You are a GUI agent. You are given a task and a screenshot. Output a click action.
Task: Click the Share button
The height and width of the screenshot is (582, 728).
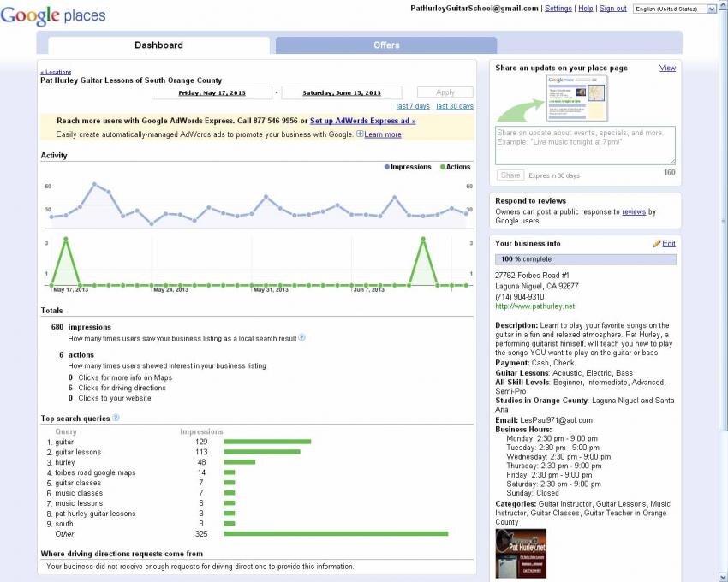(x=510, y=175)
